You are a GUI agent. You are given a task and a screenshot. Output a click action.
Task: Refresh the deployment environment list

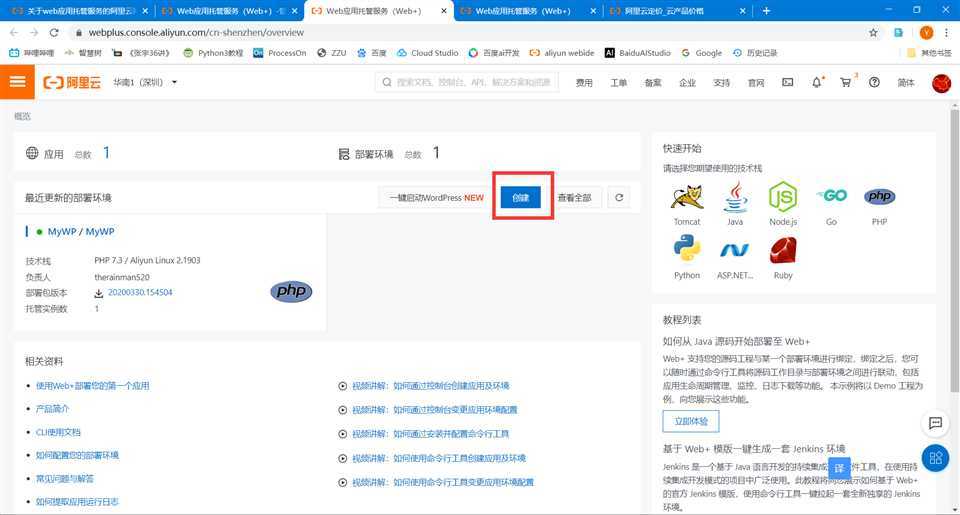point(619,198)
